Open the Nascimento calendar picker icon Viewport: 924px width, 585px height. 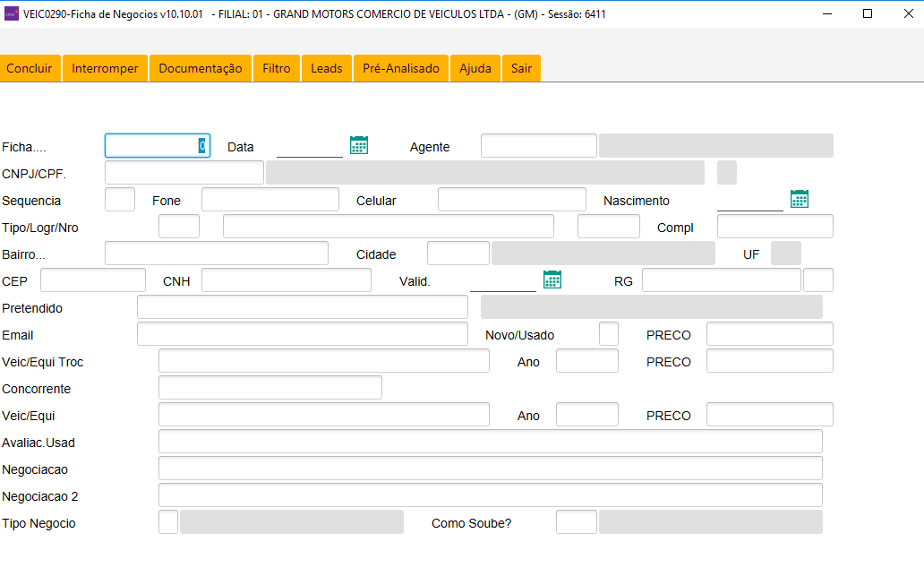(x=799, y=199)
